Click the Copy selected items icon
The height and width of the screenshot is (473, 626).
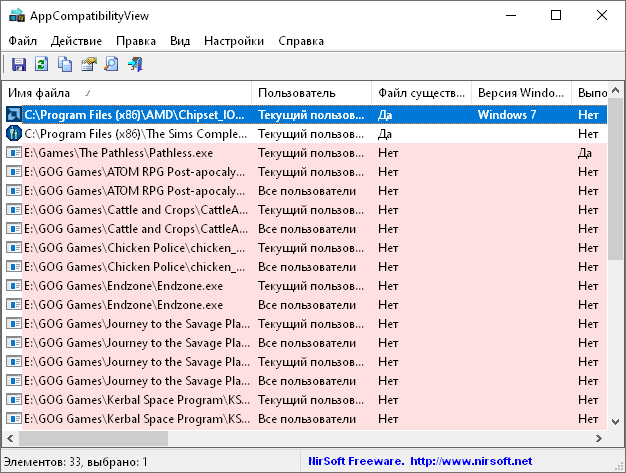[65, 65]
